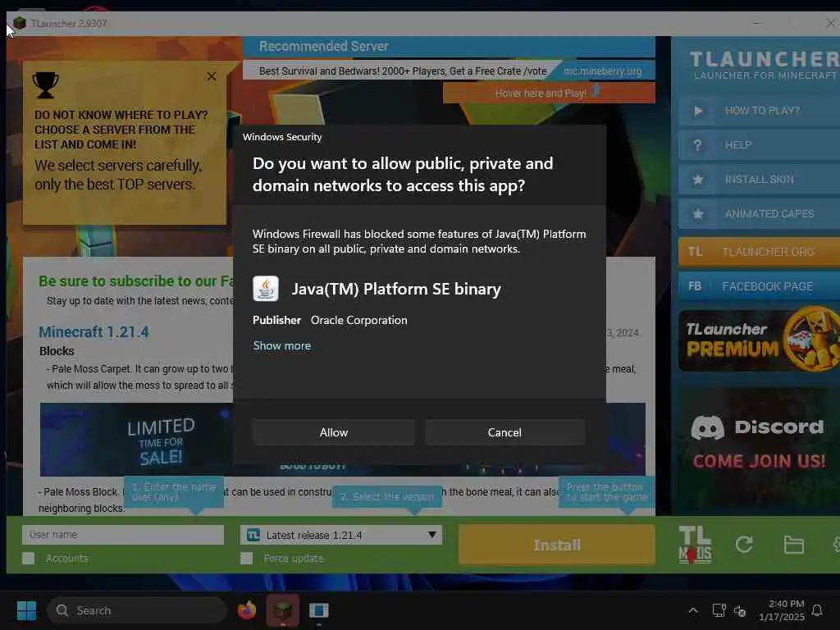Viewport: 840px width, 630px height.
Task: Expand the system tray hidden icons chevron
Action: pyautogui.click(x=692, y=610)
